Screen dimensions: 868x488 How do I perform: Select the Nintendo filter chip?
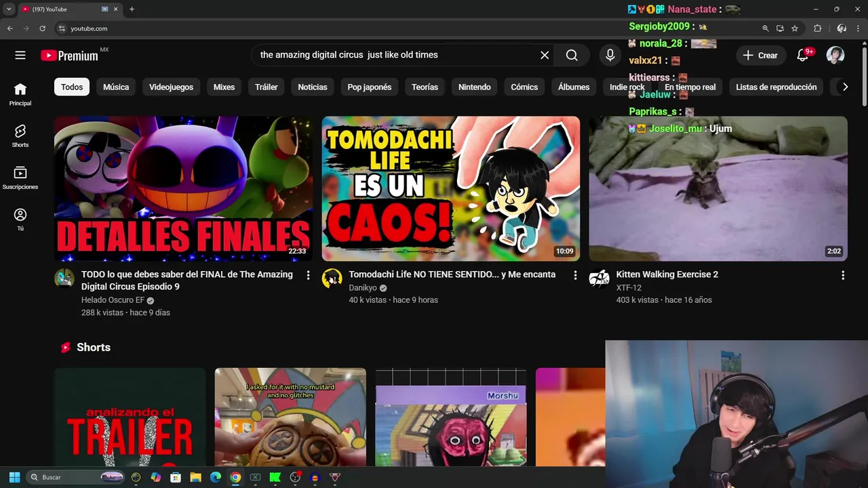tap(475, 87)
